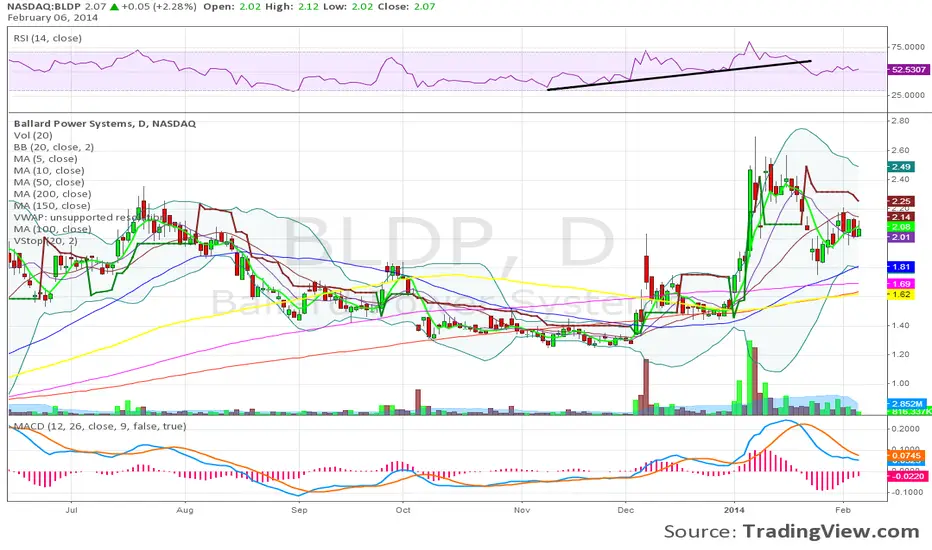Click the black RSI trendline drawing
The image size is (932, 550).
pyautogui.click(x=679, y=76)
